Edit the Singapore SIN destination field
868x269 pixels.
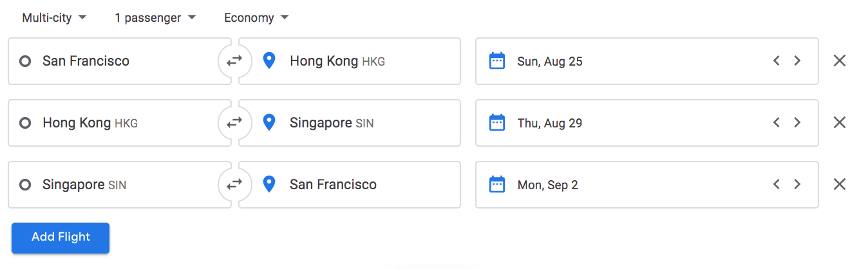(x=350, y=123)
